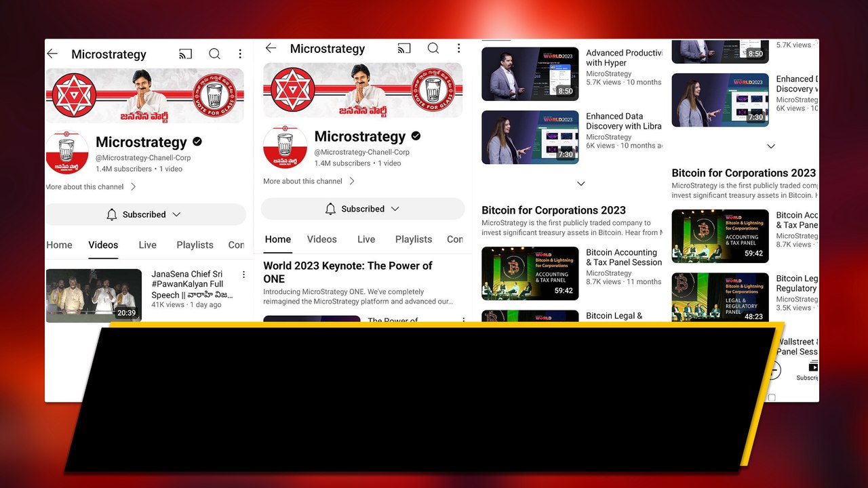Open the partly cropped Subscriptions icon
The width and height of the screenshot is (868, 488).
coord(813,367)
